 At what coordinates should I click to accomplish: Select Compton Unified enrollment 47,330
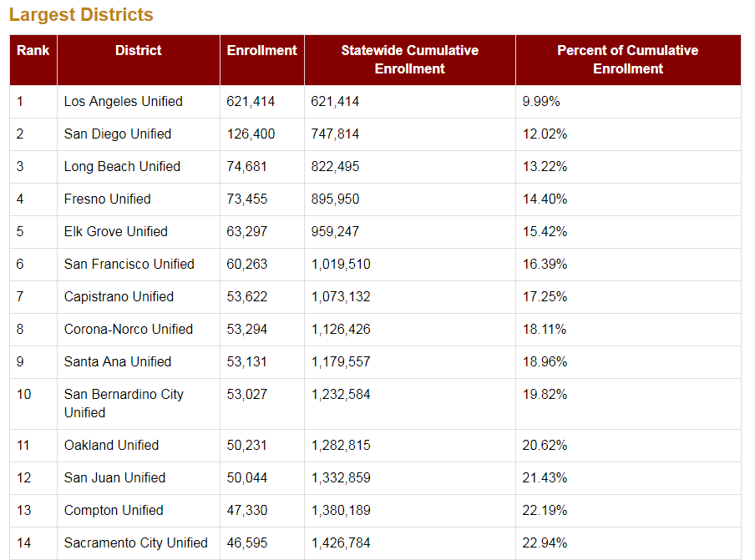click(246, 510)
